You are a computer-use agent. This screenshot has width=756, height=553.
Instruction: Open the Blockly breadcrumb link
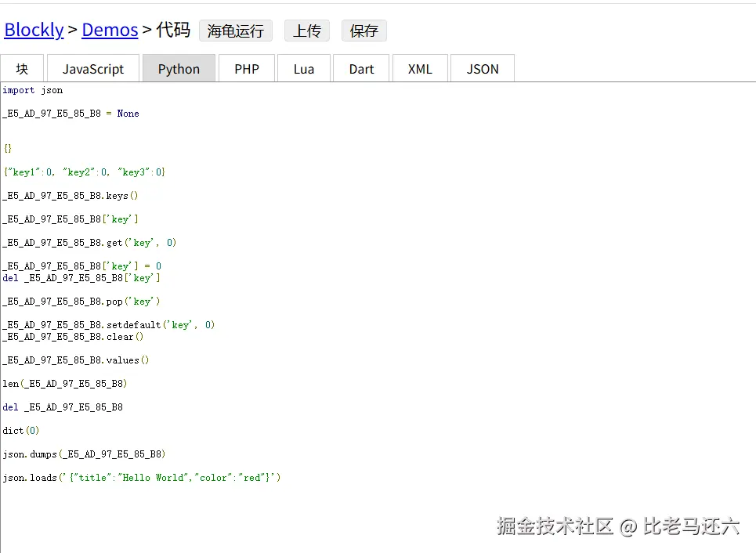(34, 31)
